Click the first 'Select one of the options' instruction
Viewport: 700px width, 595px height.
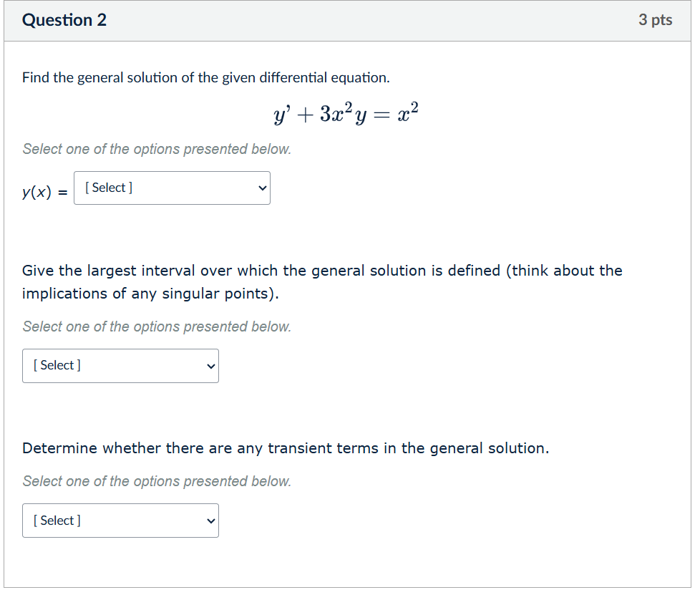pos(156,149)
